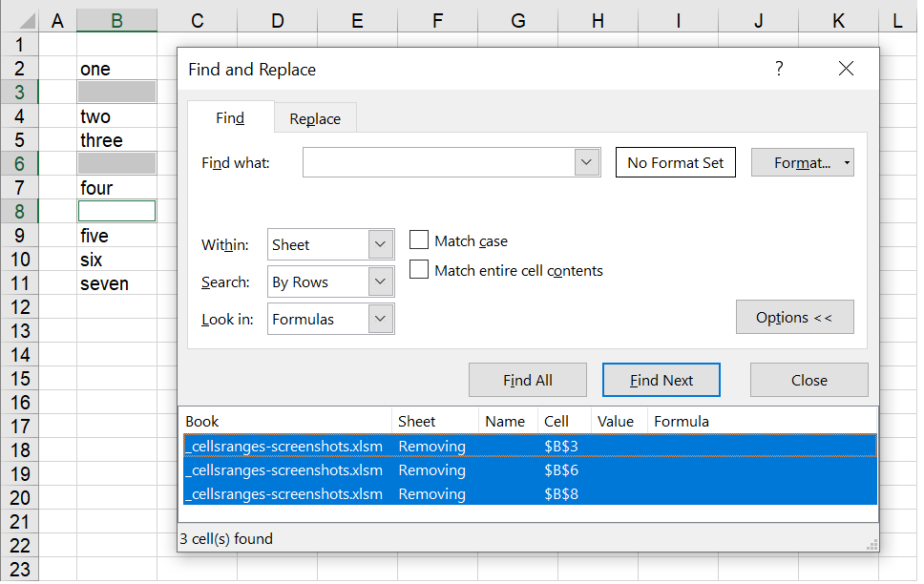Click the select-all corner triangle of the sheet
The width and height of the screenshot is (924, 584).
(27, 21)
